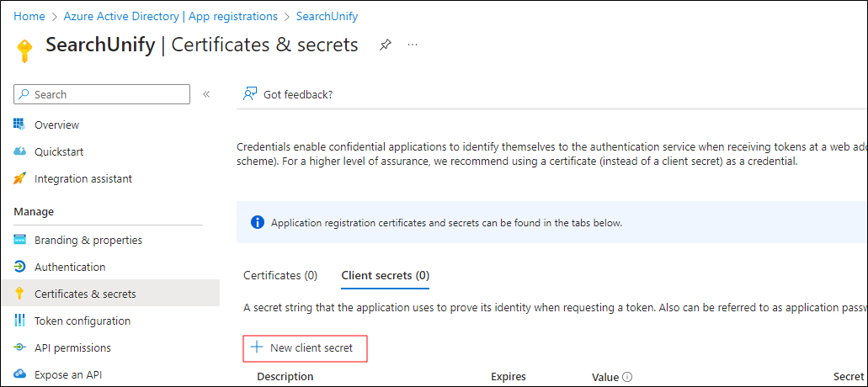This screenshot has width=868, height=387.
Task: Go to Authentication settings
Action: pos(69,267)
